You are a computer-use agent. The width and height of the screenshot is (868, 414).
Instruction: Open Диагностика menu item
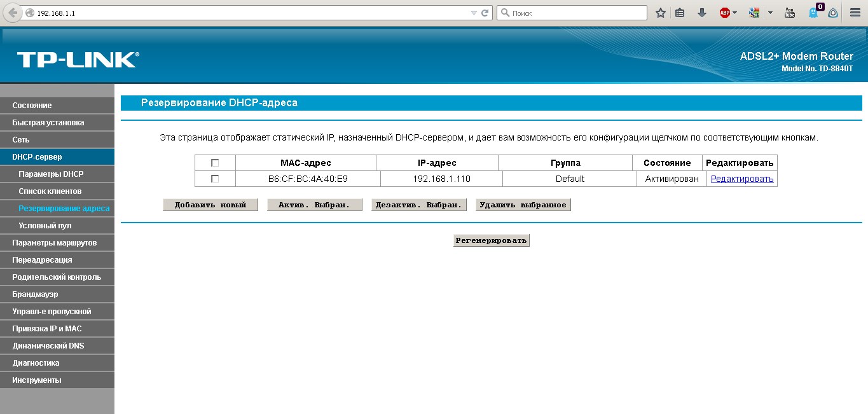point(57,362)
